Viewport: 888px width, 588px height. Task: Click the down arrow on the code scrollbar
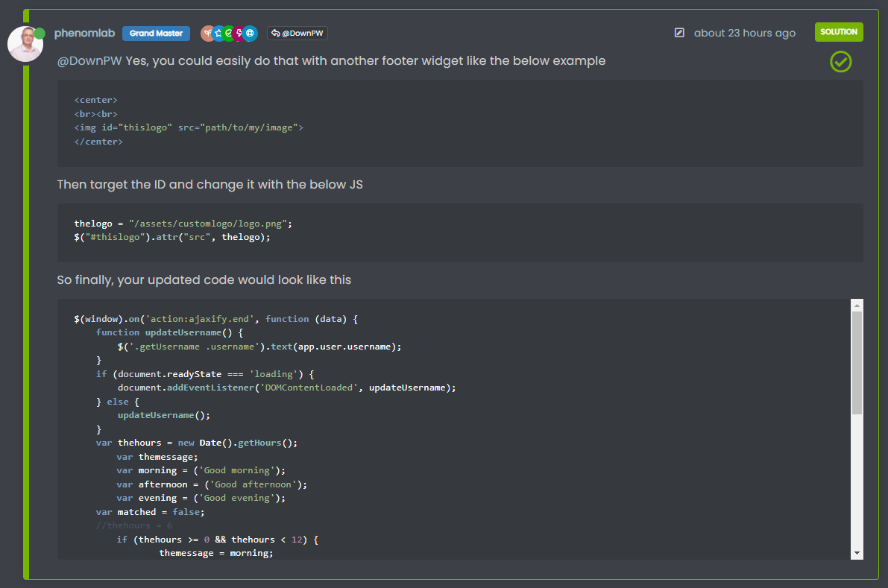[856, 554]
